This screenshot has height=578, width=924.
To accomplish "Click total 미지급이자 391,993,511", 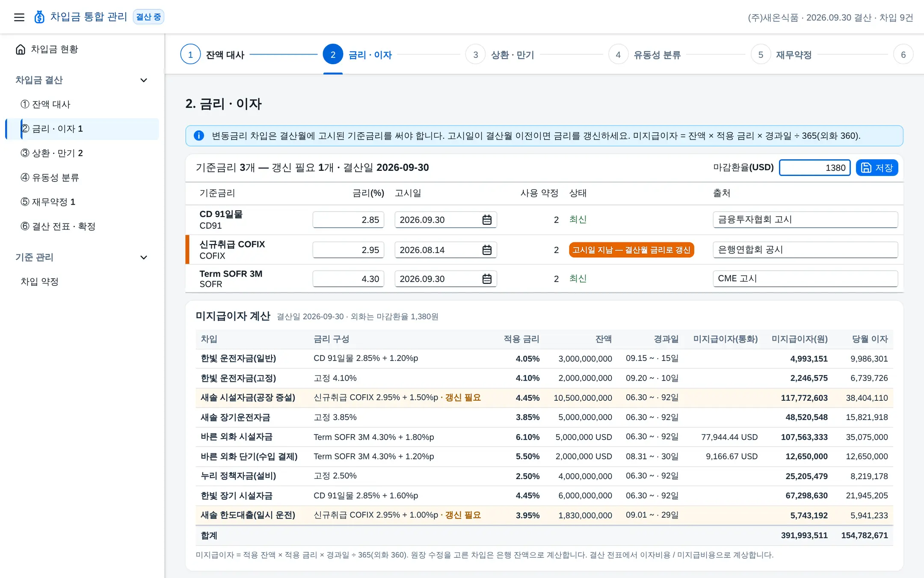I will pyautogui.click(x=804, y=535).
